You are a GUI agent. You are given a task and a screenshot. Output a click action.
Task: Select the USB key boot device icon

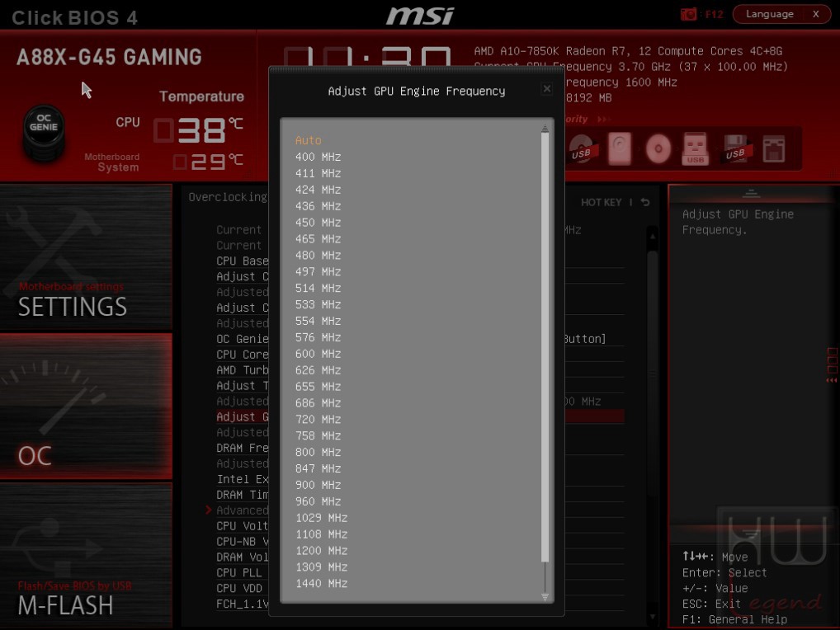(696, 148)
